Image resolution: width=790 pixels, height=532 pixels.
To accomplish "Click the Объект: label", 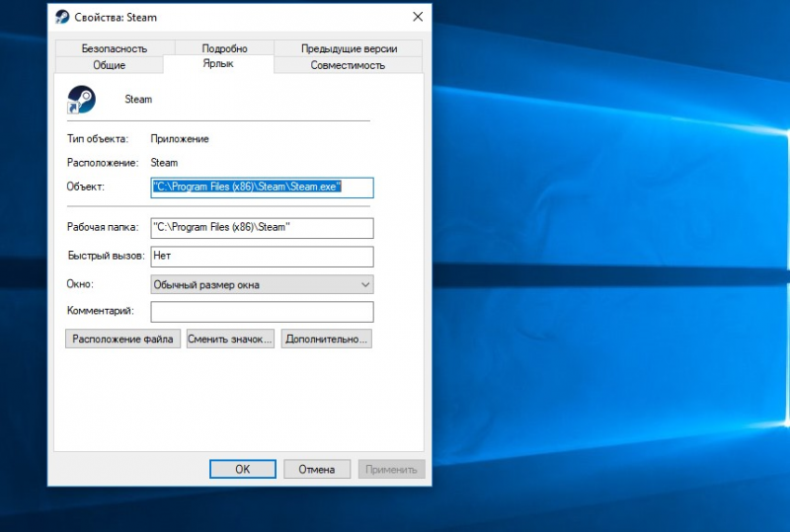I will (86, 187).
